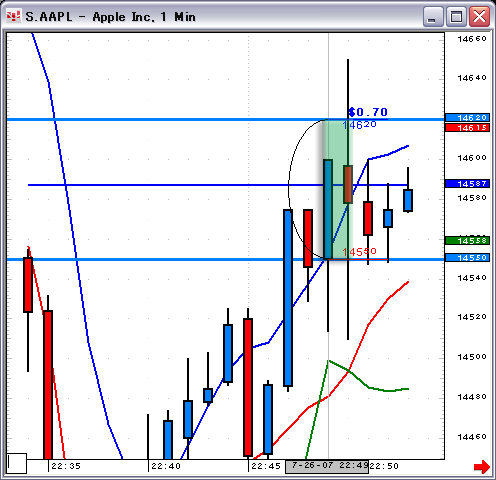The width and height of the screenshot is (496, 480).
Task: Maximize the Apple Inc. chart window
Action: (x=456, y=17)
